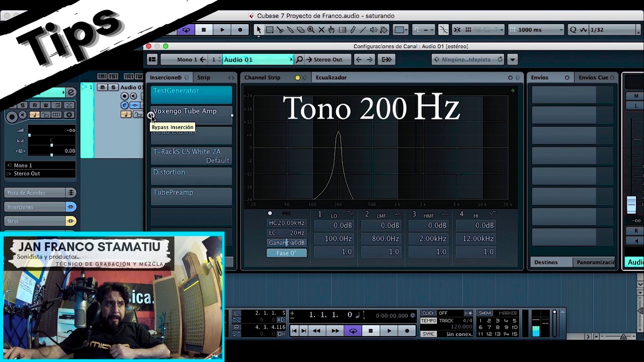Select the Split scissors tool
Viewport: 644px width, 362px height.
point(280,30)
